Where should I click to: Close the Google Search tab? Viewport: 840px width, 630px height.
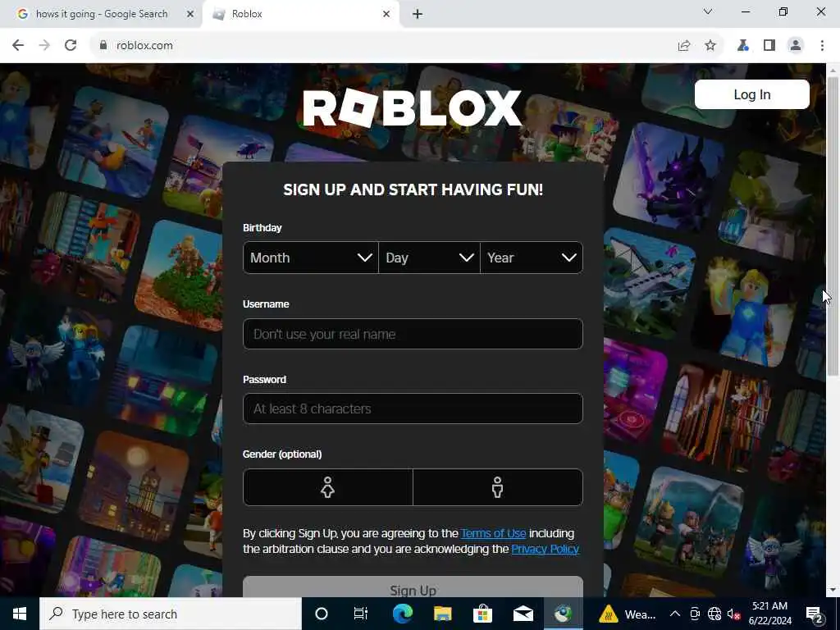(x=190, y=15)
